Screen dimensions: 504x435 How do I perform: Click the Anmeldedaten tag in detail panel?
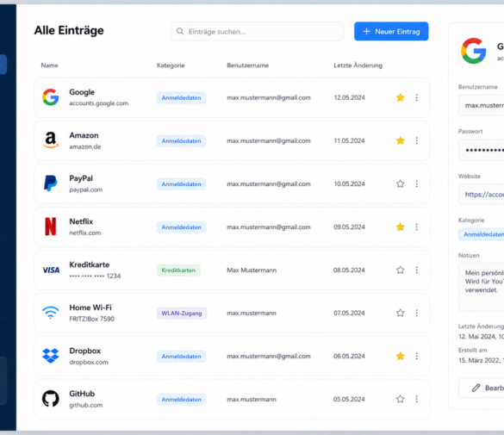click(482, 234)
